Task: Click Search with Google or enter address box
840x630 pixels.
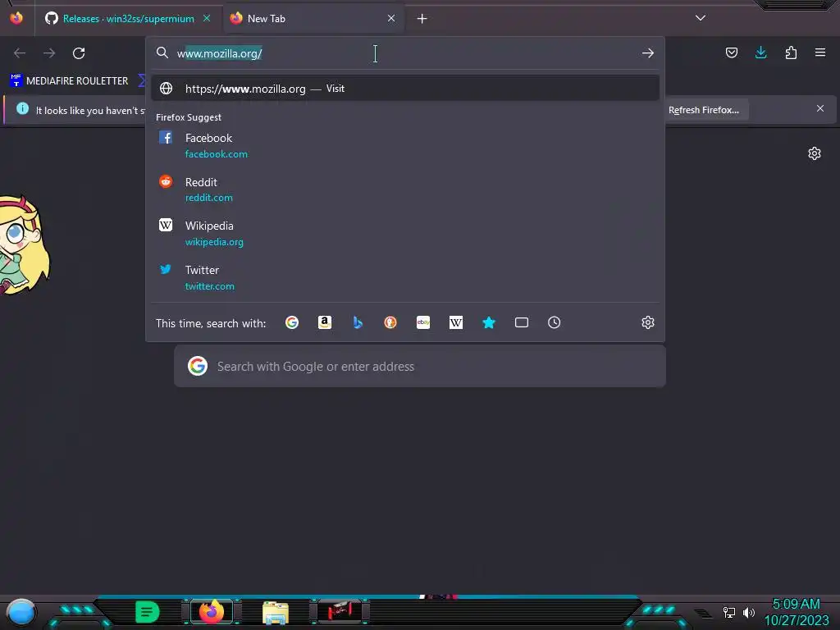Action: tap(420, 367)
